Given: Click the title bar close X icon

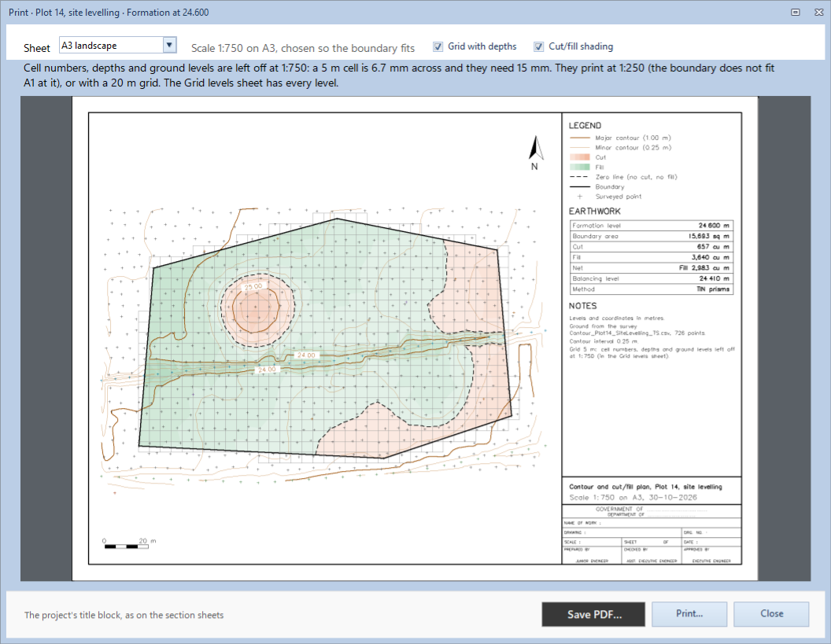Looking at the screenshot, I should pos(819,12).
